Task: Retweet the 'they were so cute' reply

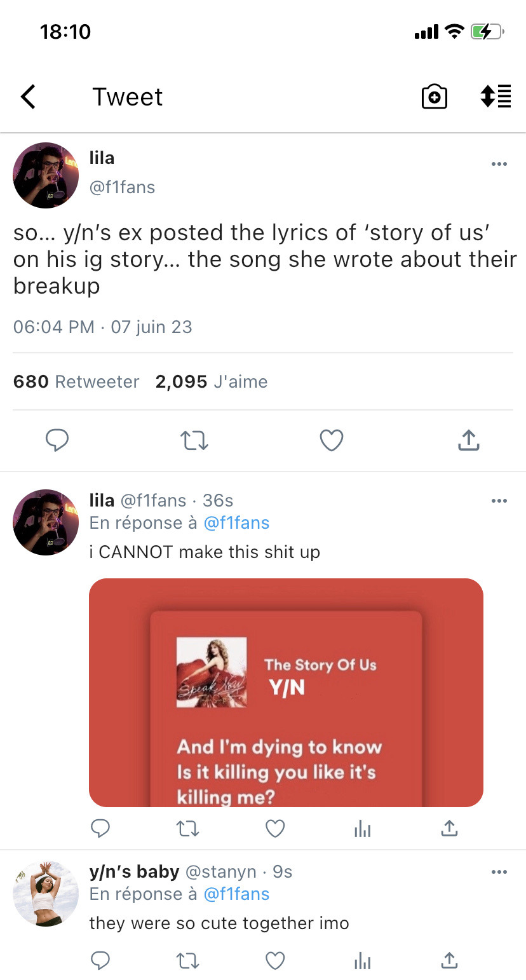Action: click(x=187, y=961)
